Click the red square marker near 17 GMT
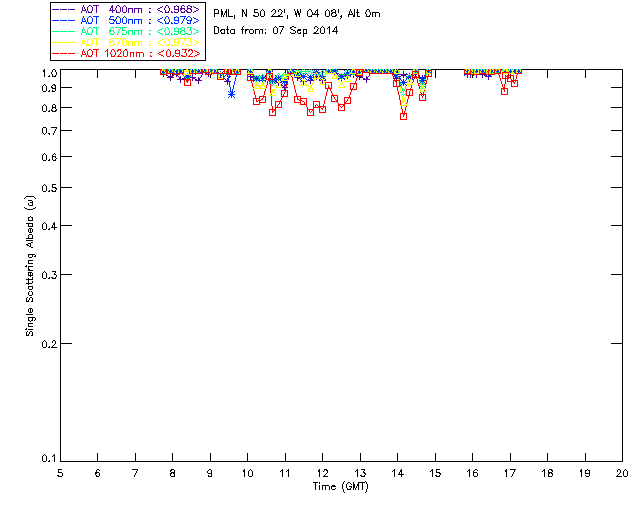This screenshot has width=640, height=512. (504, 91)
